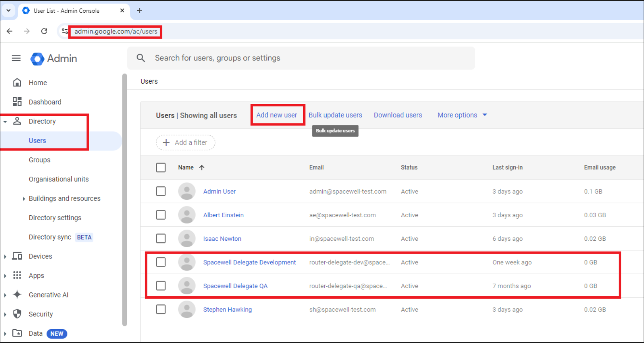Open Directory settings

[x=55, y=218]
